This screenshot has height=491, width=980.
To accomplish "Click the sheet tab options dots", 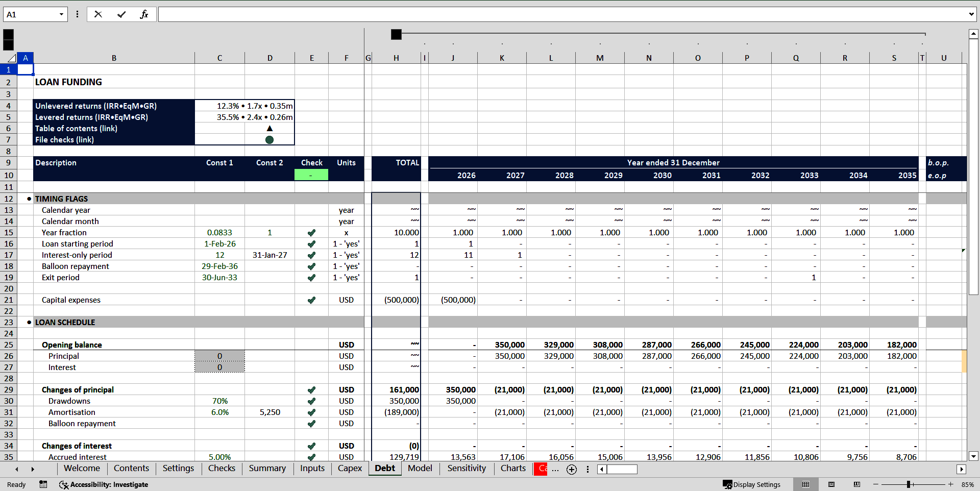I will pos(587,469).
